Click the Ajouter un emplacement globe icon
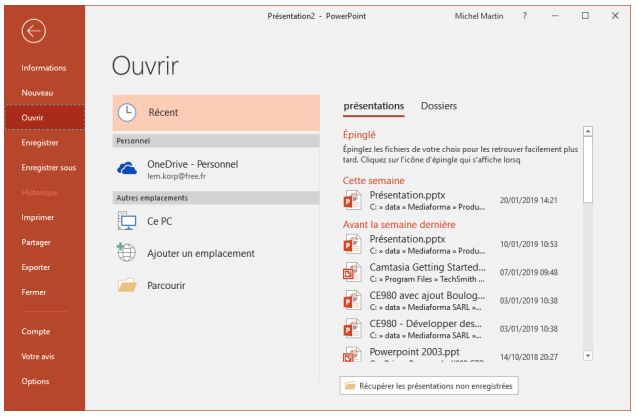 pyautogui.click(x=126, y=254)
